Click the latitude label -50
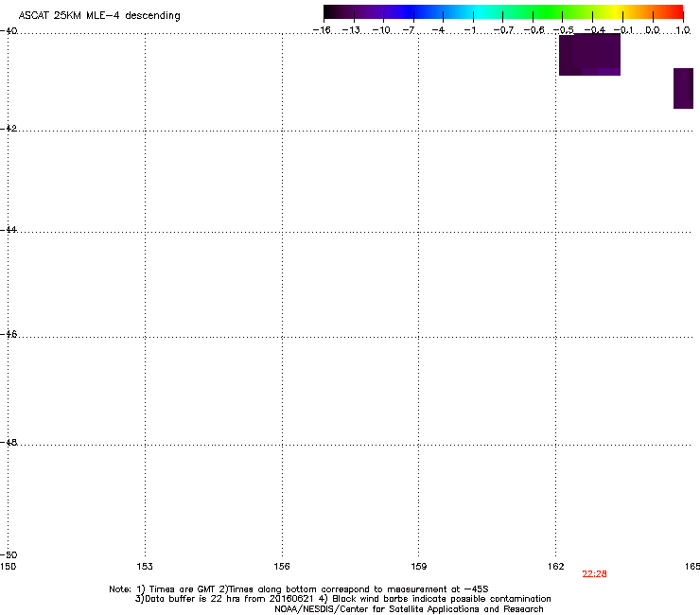Screen dimensions: 700x615 (9, 555)
